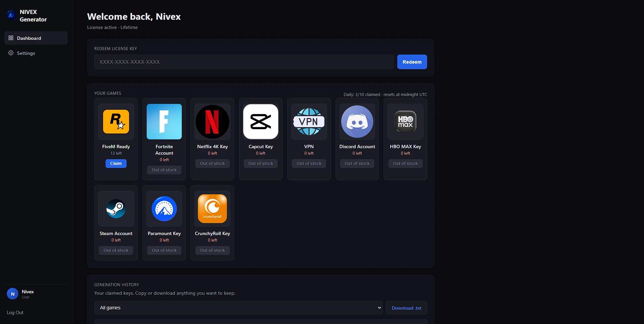
Task: Select the Netflix 4K Key icon
Action: (212, 122)
